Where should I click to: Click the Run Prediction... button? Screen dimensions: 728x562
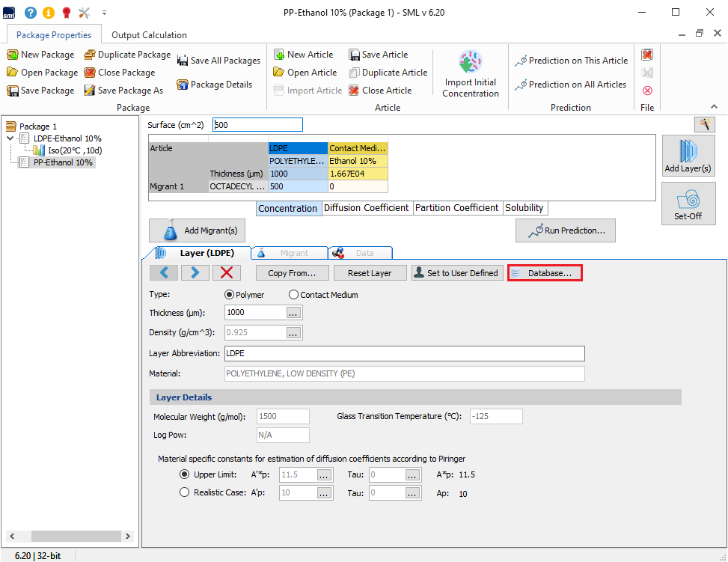(x=565, y=231)
